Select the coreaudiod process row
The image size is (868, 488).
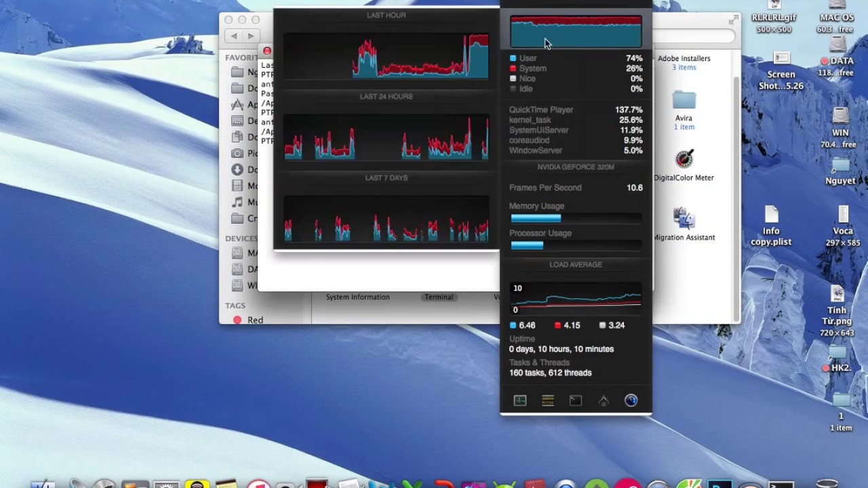pos(576,140)
